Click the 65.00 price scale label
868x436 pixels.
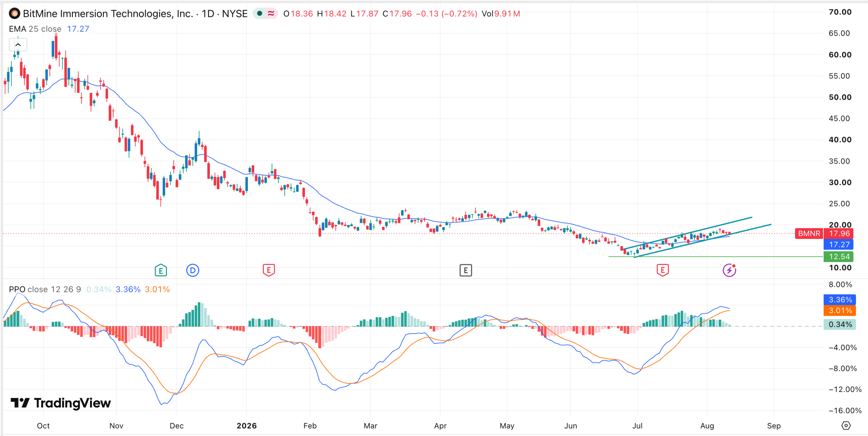pos(840,33)
